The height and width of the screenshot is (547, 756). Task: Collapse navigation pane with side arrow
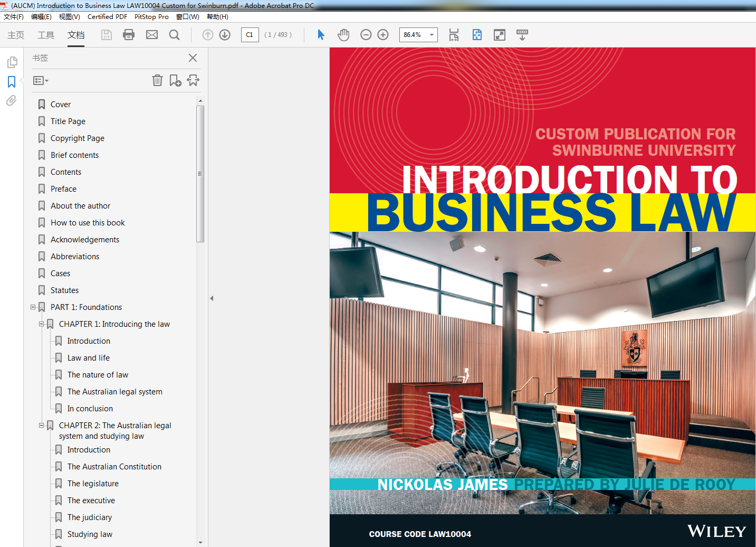[212, 298]
